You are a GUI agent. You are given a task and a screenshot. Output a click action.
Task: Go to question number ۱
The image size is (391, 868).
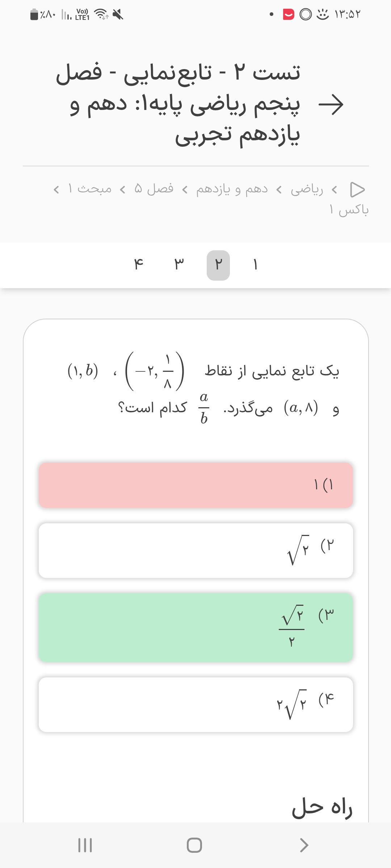coord(255,265)
